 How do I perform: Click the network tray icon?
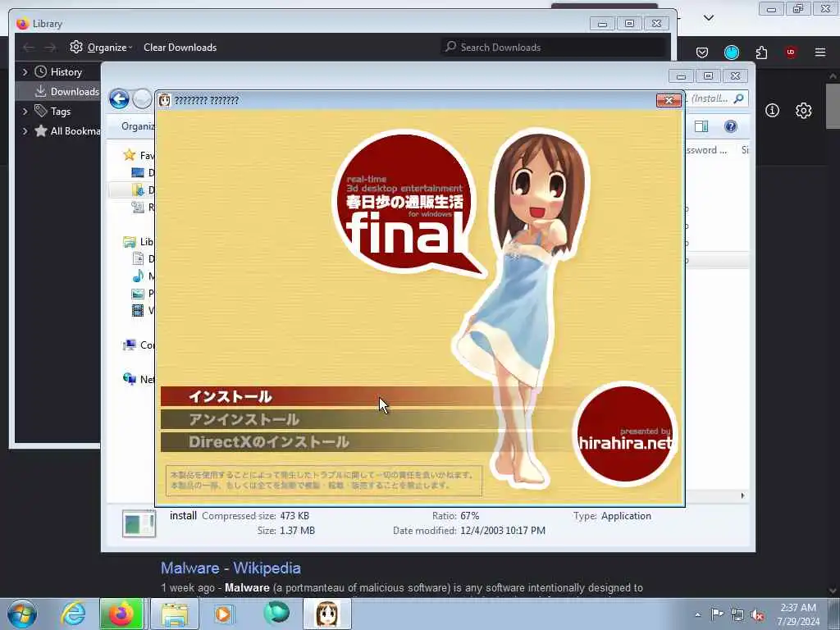[x=737, y=615]
